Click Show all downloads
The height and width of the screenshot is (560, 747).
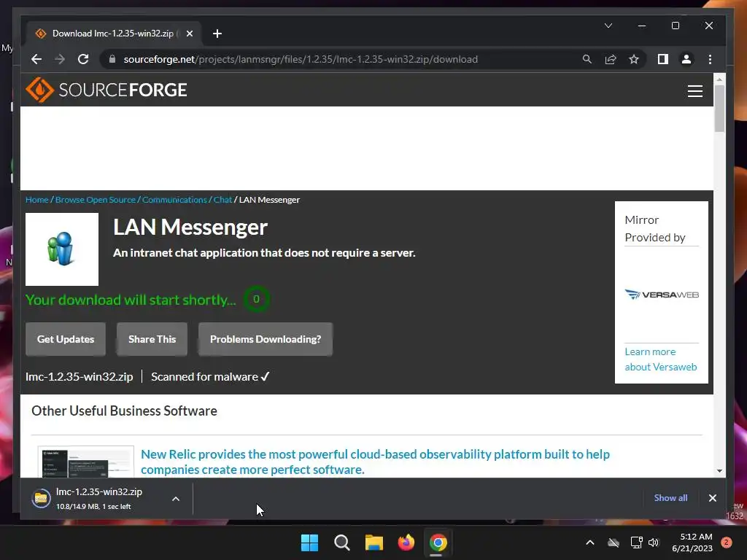click(670, 497)
